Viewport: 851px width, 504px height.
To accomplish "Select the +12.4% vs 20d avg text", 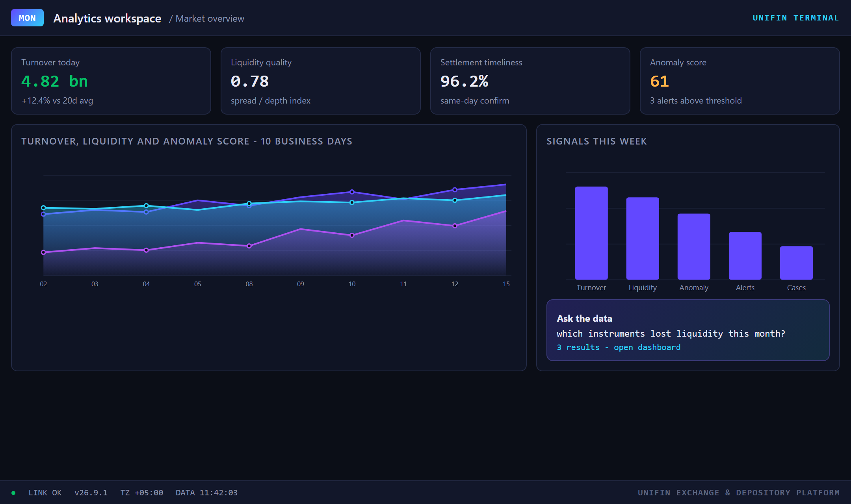I will (57, 101).
